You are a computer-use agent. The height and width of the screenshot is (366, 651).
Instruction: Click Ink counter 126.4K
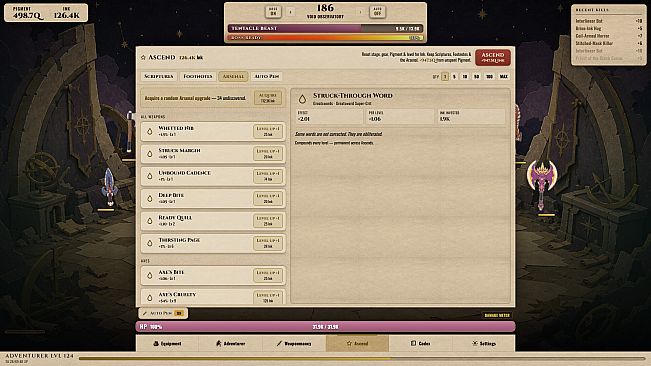66,13
